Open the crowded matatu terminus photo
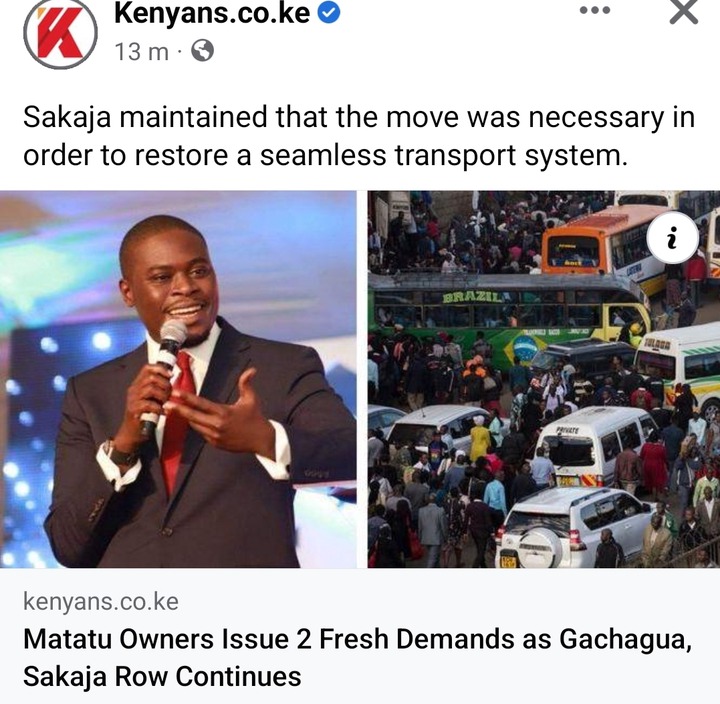The image size is (720, 704). coord(544,379)
